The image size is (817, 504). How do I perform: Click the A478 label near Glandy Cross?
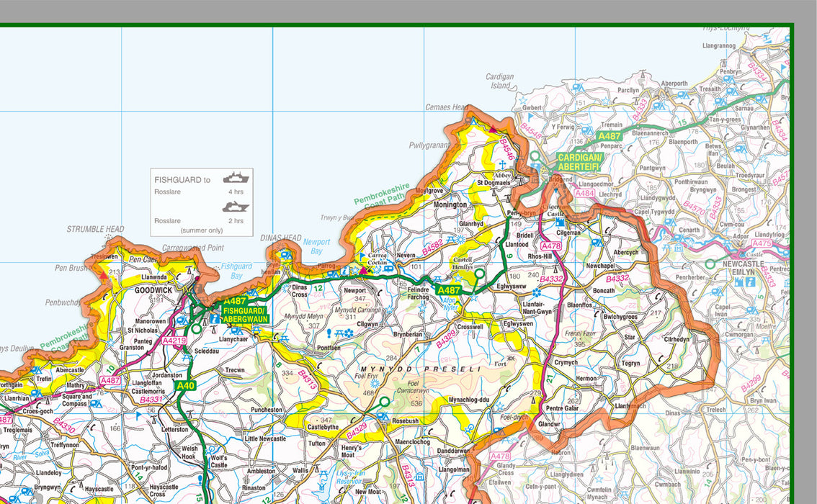click(500, 456)
